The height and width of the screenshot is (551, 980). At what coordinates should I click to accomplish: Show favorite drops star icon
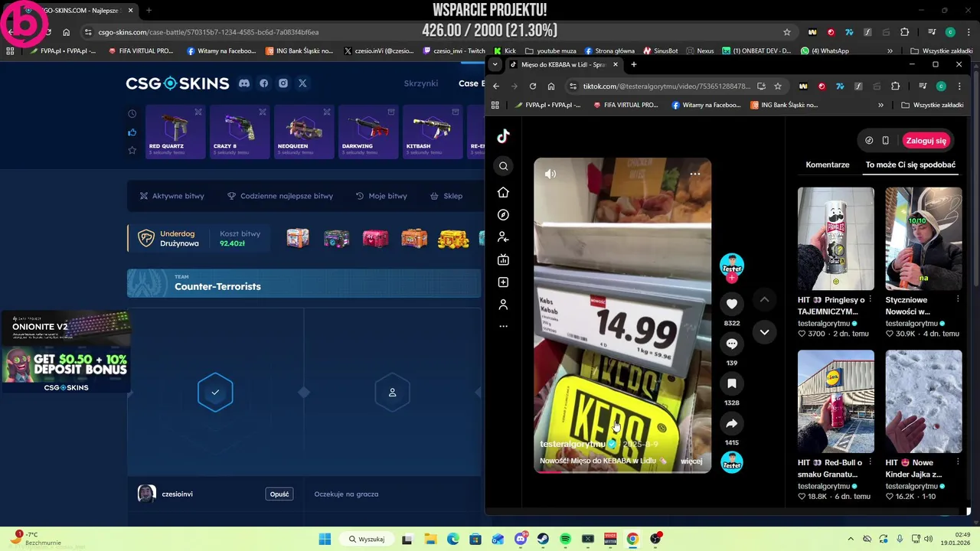132,150
